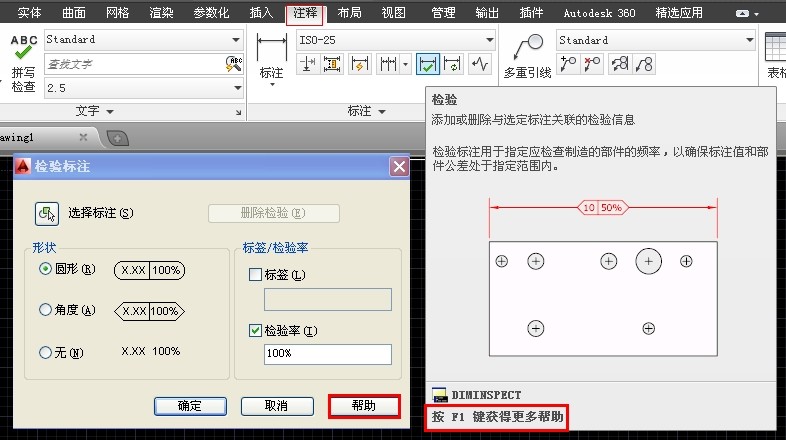The width and height of the screenshot is (786, 440).
Task: Select the 角度 (A) shape radio button
Action: [45, 310]
